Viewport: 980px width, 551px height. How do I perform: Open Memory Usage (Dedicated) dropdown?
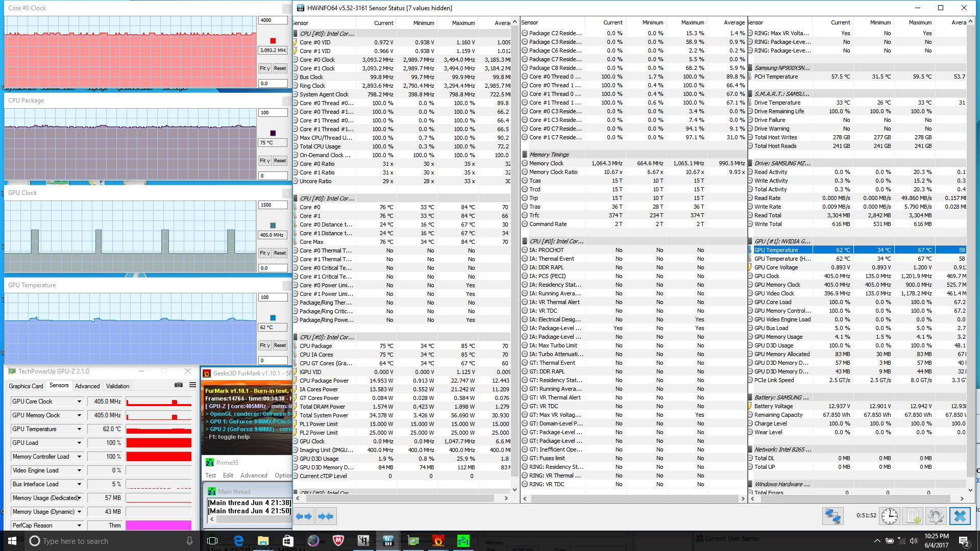tap(79, 498)
